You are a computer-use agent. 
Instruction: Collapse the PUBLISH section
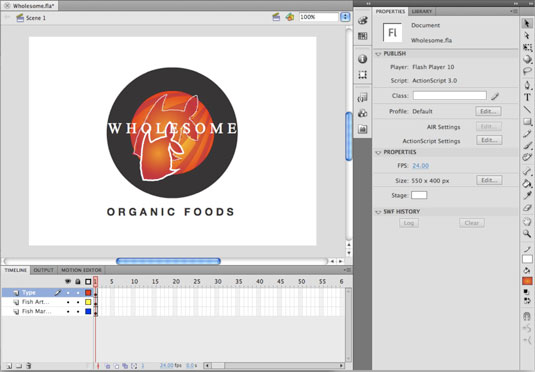pos(378,54)
